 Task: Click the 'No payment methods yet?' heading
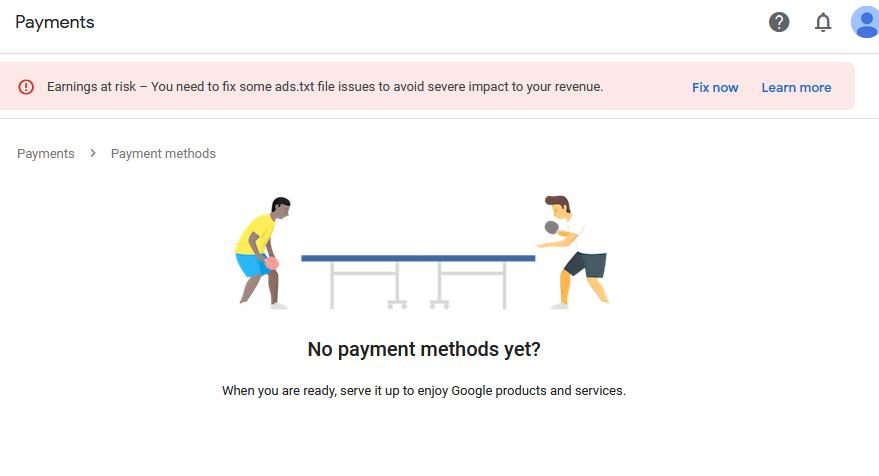coord(424,349)
